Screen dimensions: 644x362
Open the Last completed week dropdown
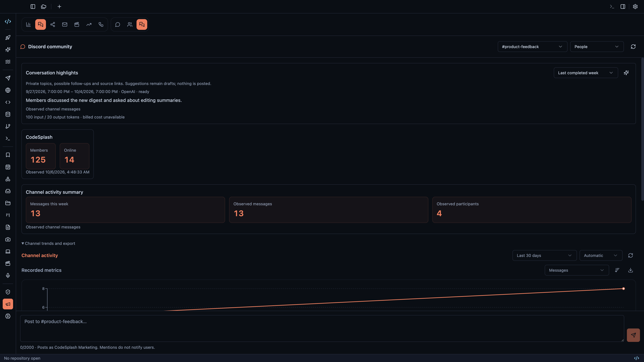[586, 73]
